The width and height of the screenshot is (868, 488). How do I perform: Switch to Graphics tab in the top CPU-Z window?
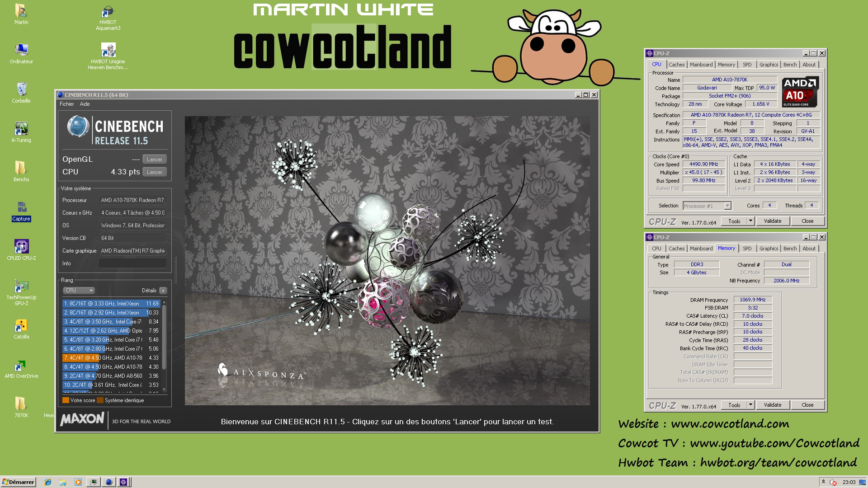click(x=769, y=65)
